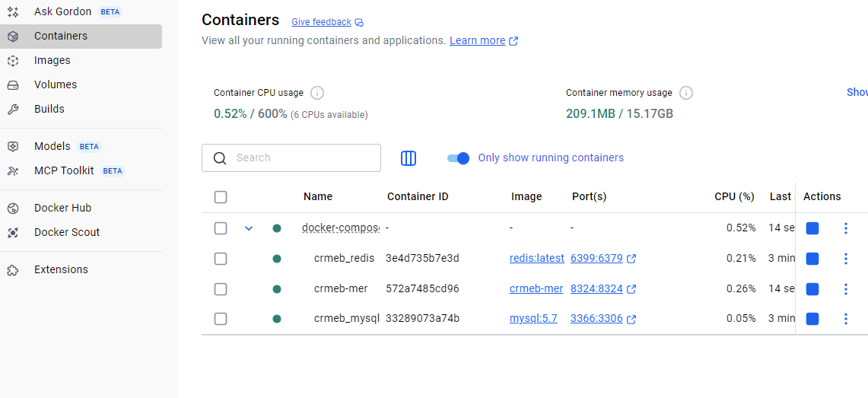Collapse the docker-compose group chevron

coord(249,228)
